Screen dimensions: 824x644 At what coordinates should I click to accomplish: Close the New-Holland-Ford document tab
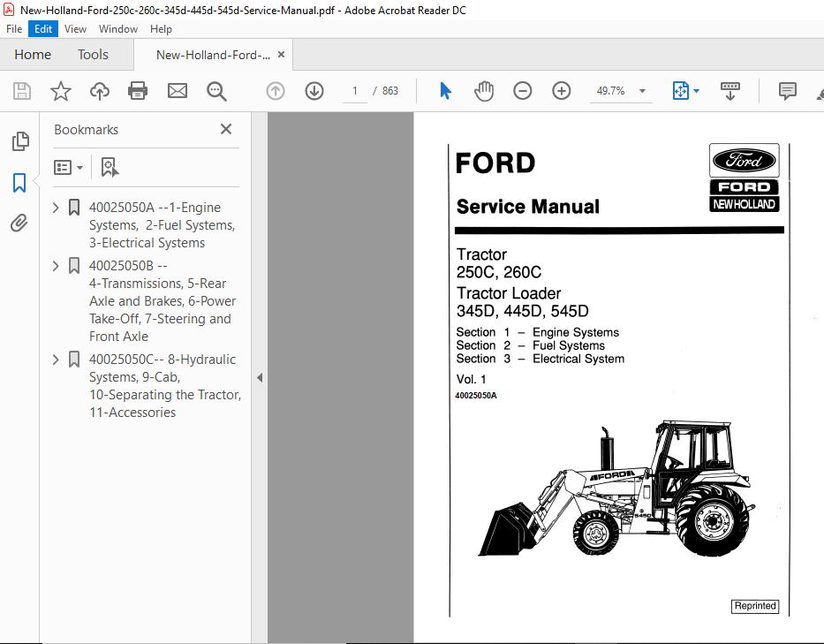[281, 54]
